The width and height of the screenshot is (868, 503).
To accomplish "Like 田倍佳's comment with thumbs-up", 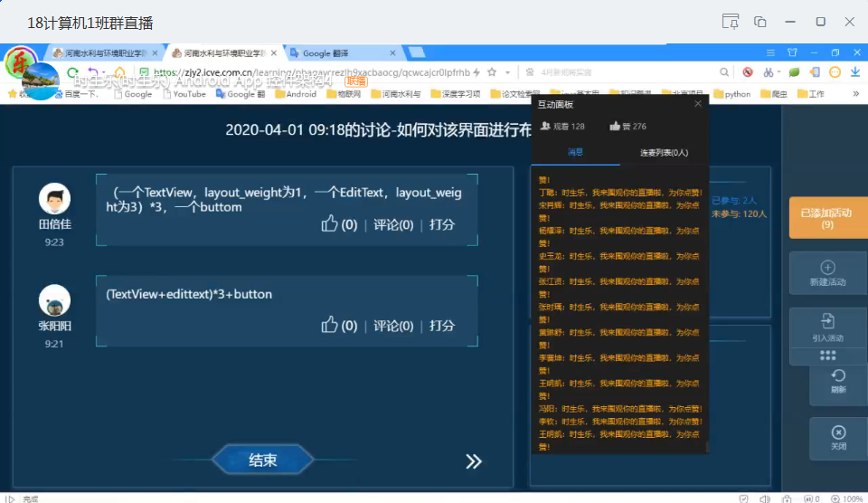I will (329, 224).
